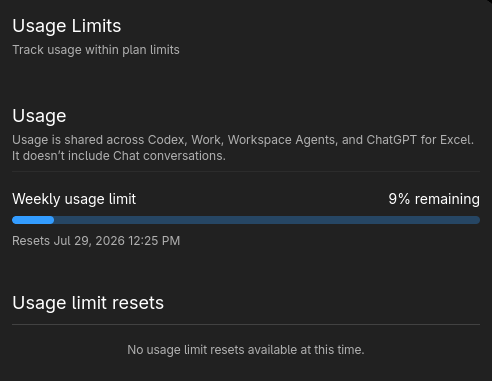Viewport: 492px width, 381px height.
Task: Click the 12:25 PM reset time
Action: pyautogui.click(x=154, y=241)
